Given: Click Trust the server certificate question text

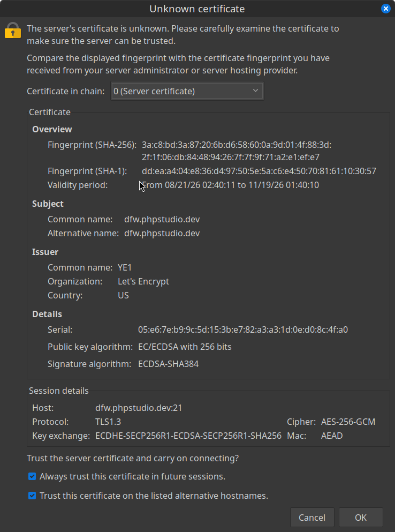Looking at the screenshot, I should [133, 459].
